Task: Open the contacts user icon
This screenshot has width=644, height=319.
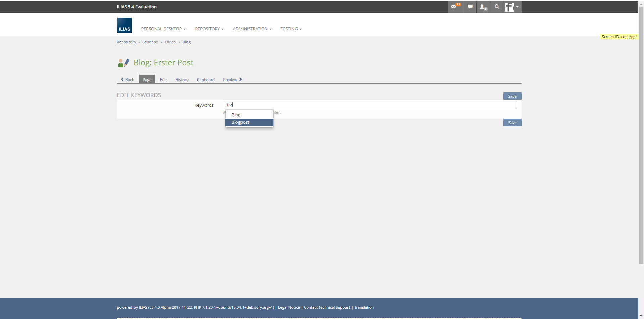Action: [x=483, y=7]
